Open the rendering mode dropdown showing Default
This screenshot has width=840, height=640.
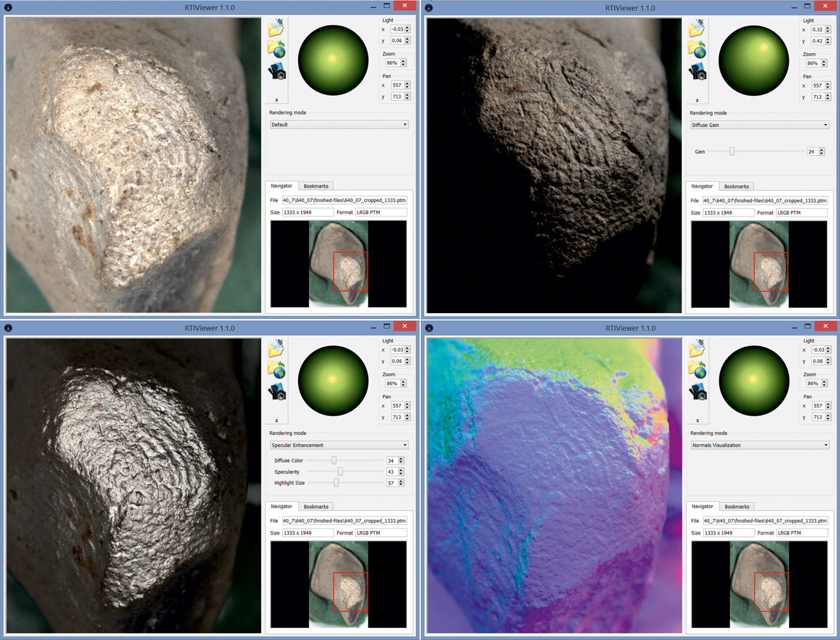coord(339,125)
